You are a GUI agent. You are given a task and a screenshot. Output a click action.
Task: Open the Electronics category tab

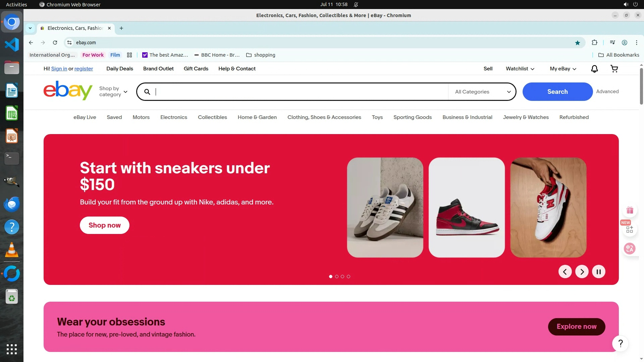(173, 117)
